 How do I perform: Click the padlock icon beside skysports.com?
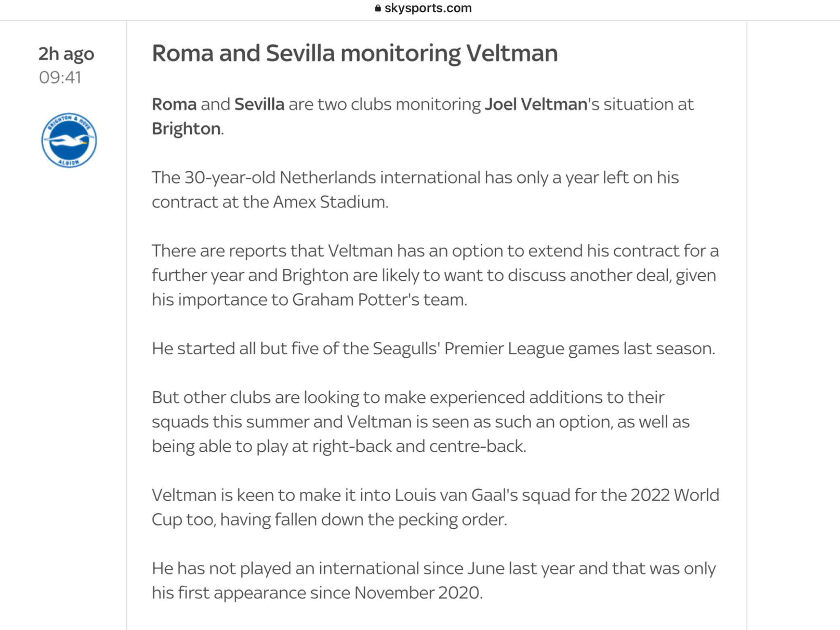pyautogui.click(x=378, y=8)
